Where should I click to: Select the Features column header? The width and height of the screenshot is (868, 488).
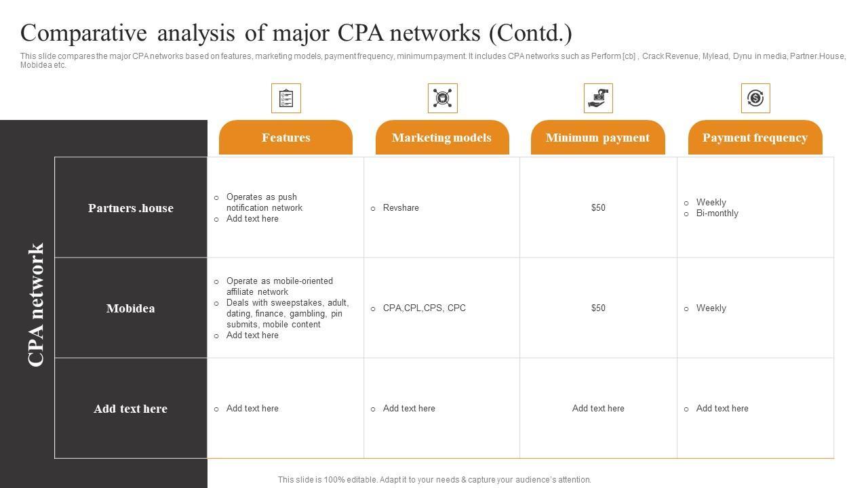[x=285, y=138]
